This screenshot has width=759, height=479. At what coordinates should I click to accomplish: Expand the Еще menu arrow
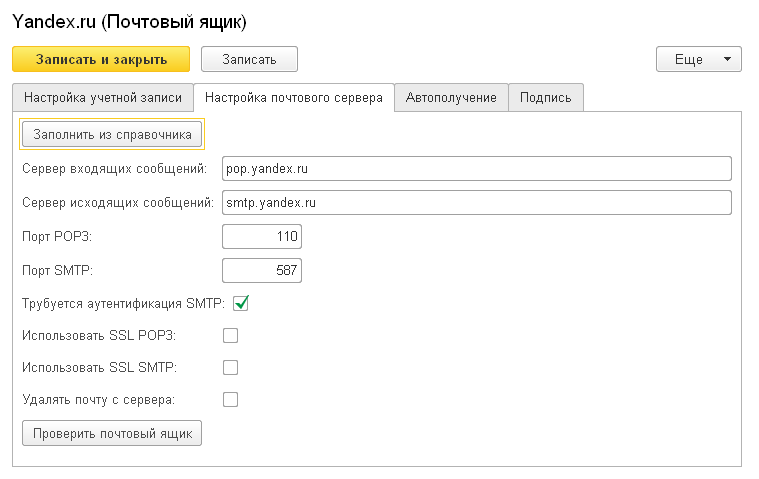pos(727,59)
